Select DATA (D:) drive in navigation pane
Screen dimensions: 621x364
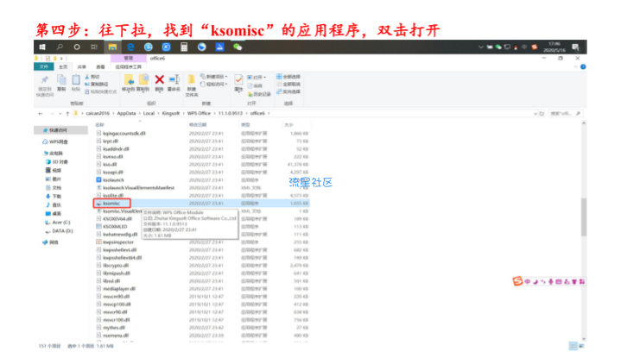tap(59, 231)
